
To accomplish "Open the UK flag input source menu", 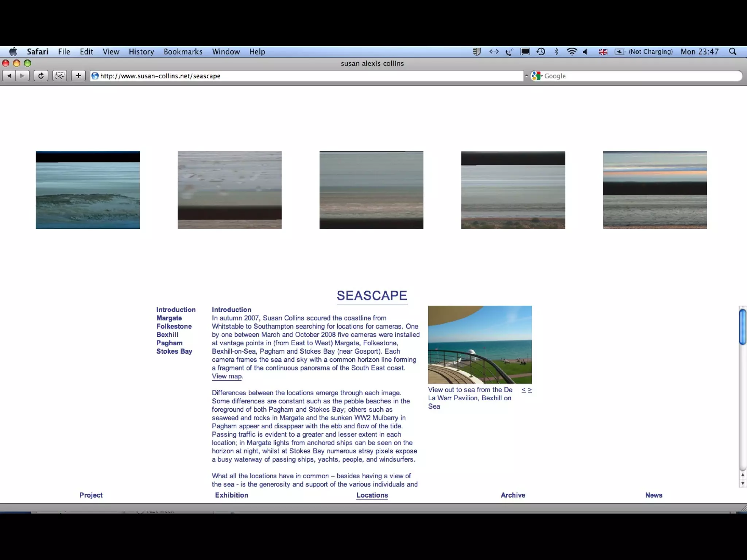I will [603, 52].
